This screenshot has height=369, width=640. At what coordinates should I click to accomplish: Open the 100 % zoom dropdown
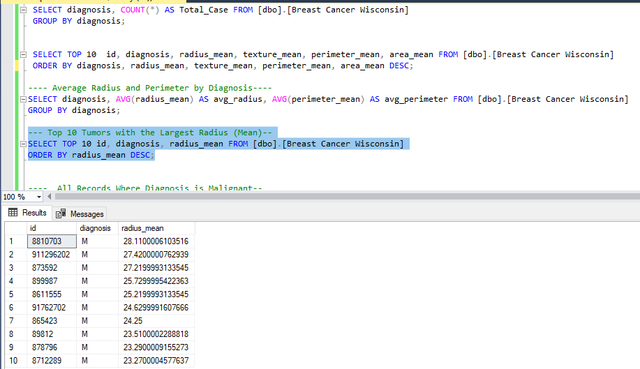(39, 197)
